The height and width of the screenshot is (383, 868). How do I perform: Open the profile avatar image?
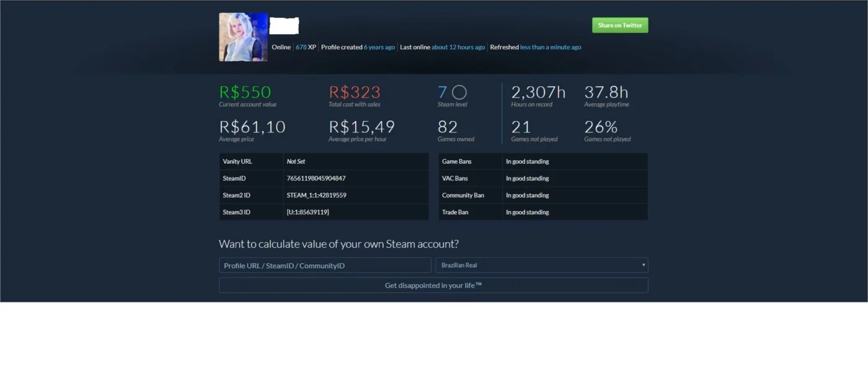click(243, 37)
